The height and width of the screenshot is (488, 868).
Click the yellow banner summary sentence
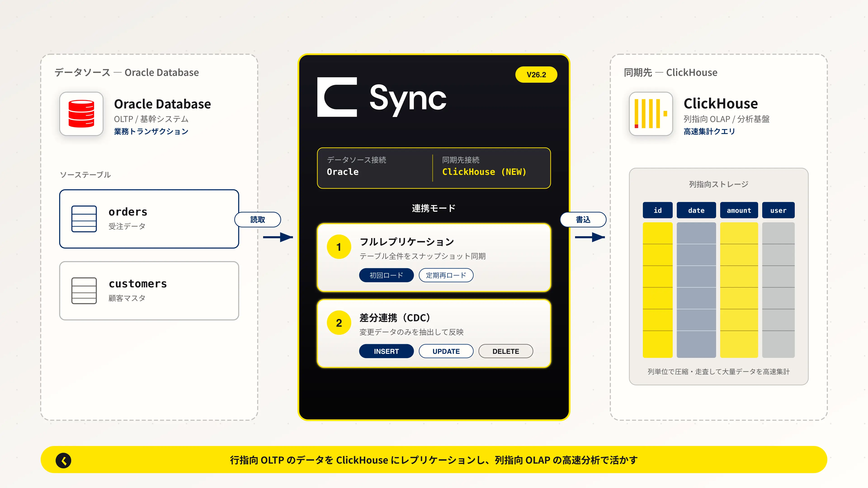click(x=434, y=460)
